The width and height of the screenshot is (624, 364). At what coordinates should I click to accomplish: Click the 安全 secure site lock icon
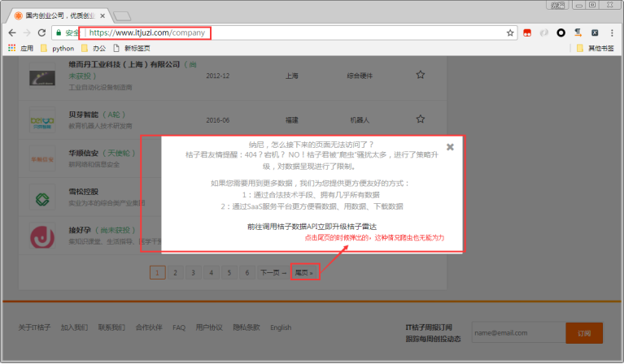click(x=59, y=33)
